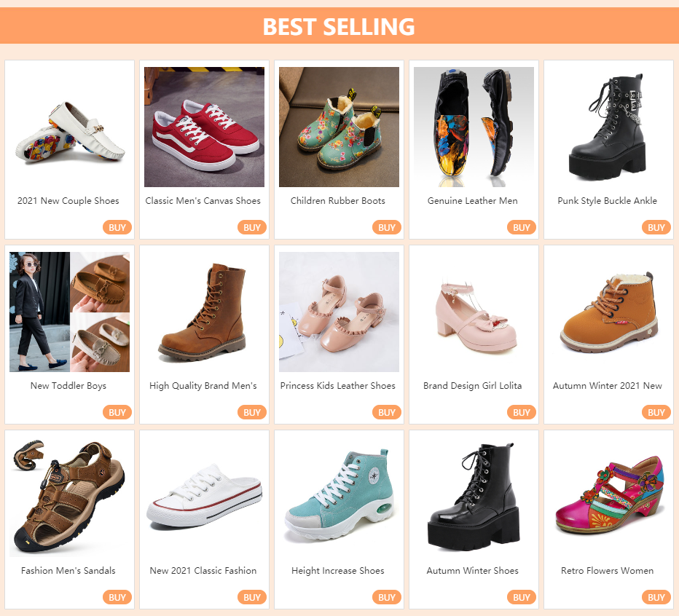View the punk buckle ankle boot picture
Viewport: 679px width, 616px height.
click(x=608, y=127)
